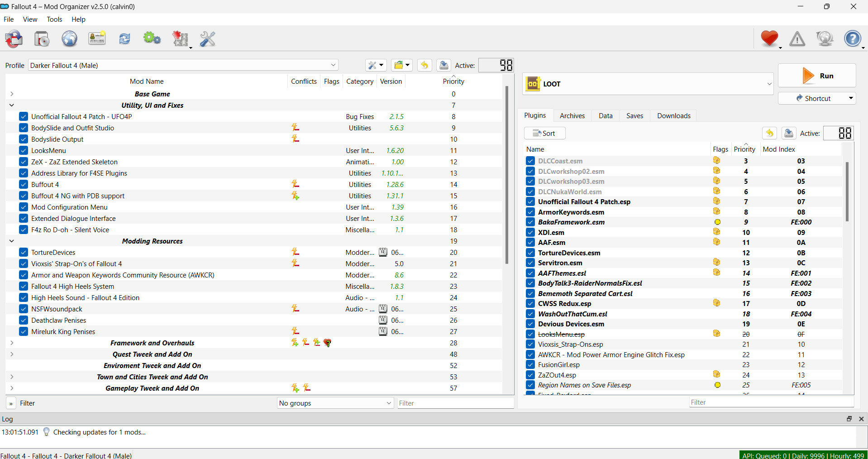
Task: Click the Update globe icon
Action: pos(825,39)
